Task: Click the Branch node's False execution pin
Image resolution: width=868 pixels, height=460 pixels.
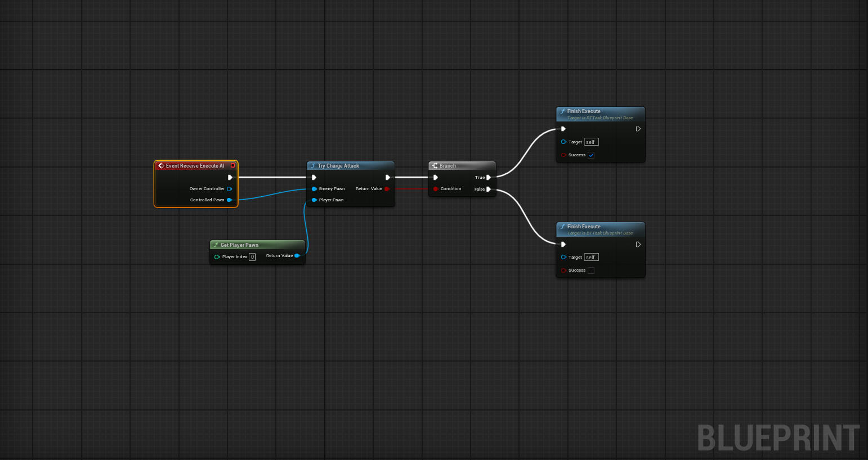Action: point(489,190)
